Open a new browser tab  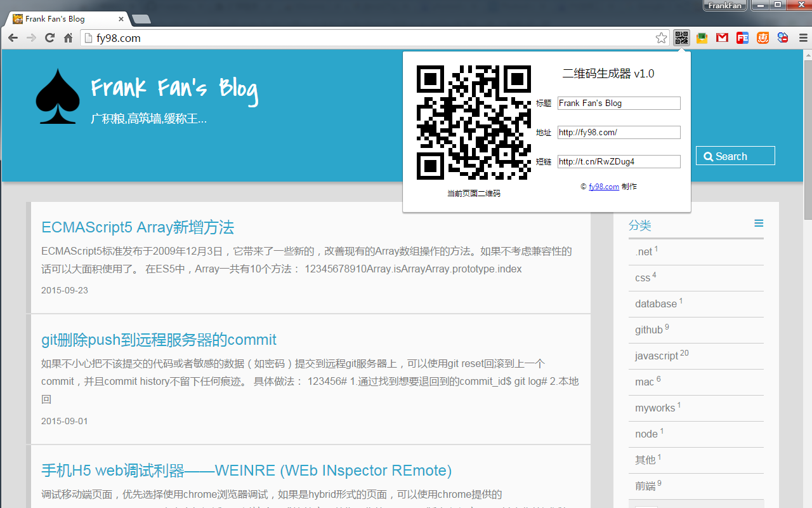(141, 19)
